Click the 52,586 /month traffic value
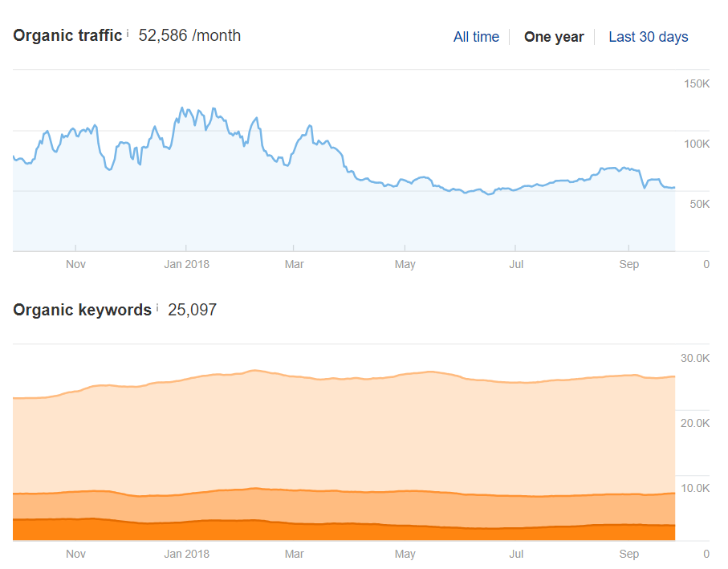Image resolution: width=728 pixels, height=569 pixels. (x=189, y=35)
